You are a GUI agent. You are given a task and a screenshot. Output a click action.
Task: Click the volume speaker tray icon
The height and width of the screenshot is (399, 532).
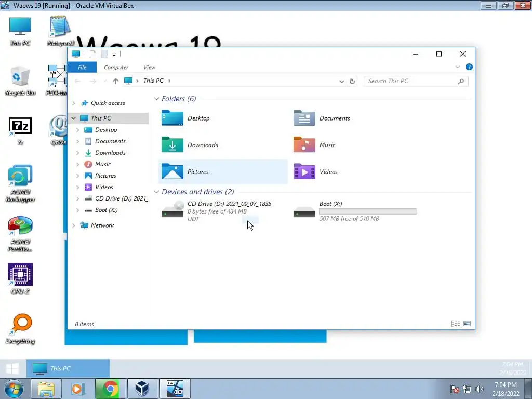[479, 389]
